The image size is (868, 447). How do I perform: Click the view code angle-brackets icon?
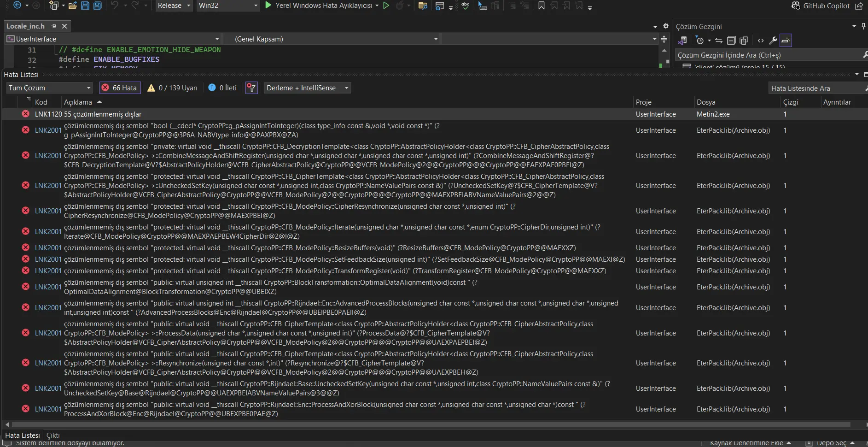pos(761,41)
